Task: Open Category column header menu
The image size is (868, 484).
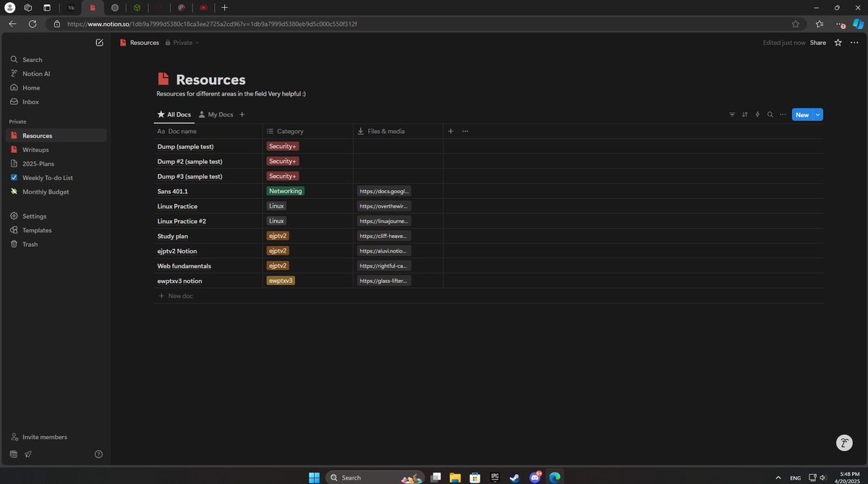Action: coord(307,131)
